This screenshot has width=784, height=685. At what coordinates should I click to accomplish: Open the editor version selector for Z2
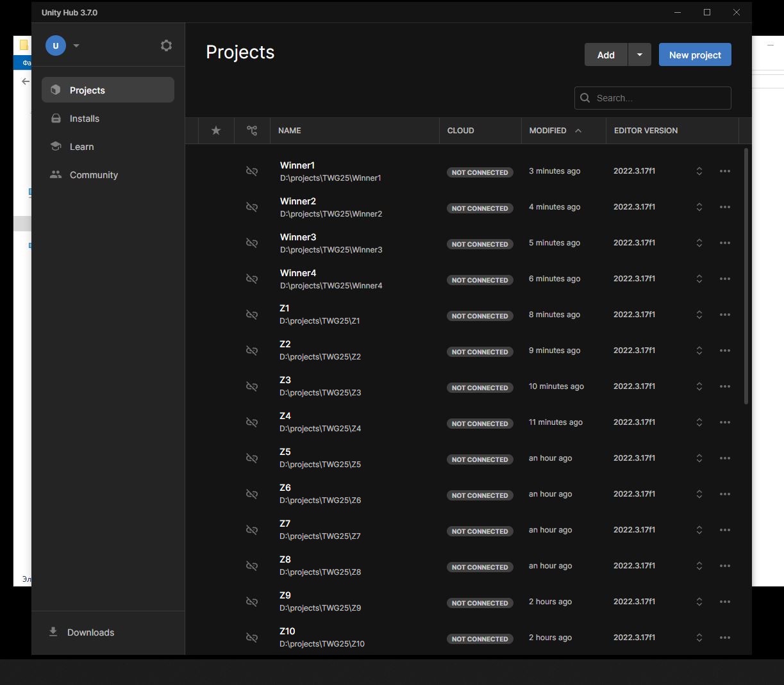pyautogui.click(x=699, y=351)
